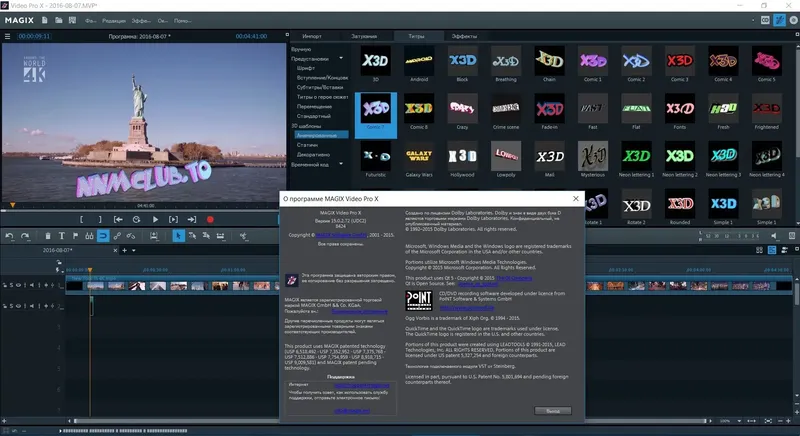Open the Title editor T icon
Screen dimensions: 800x436
click(61, 236)
